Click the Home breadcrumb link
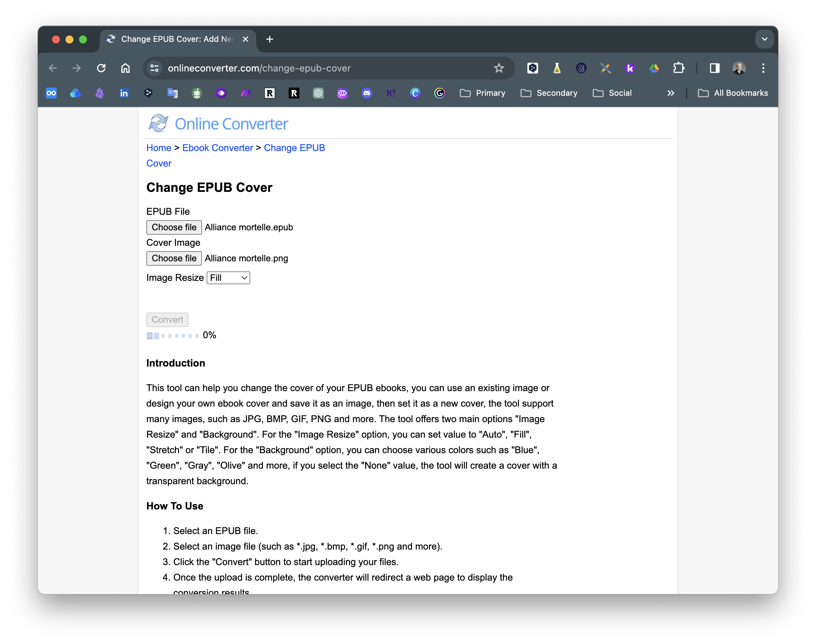The width and height of the screenshot is (816, 644). coord(158,148)
